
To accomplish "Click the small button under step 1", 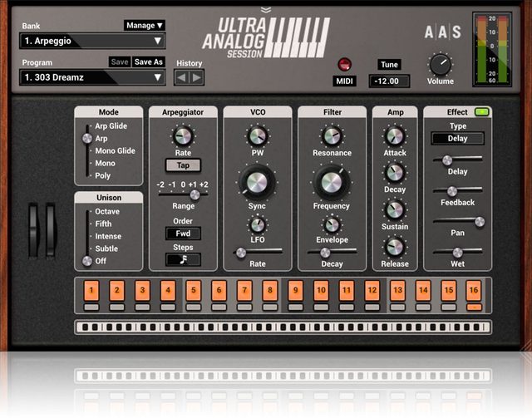I will (x=91, y=307).
